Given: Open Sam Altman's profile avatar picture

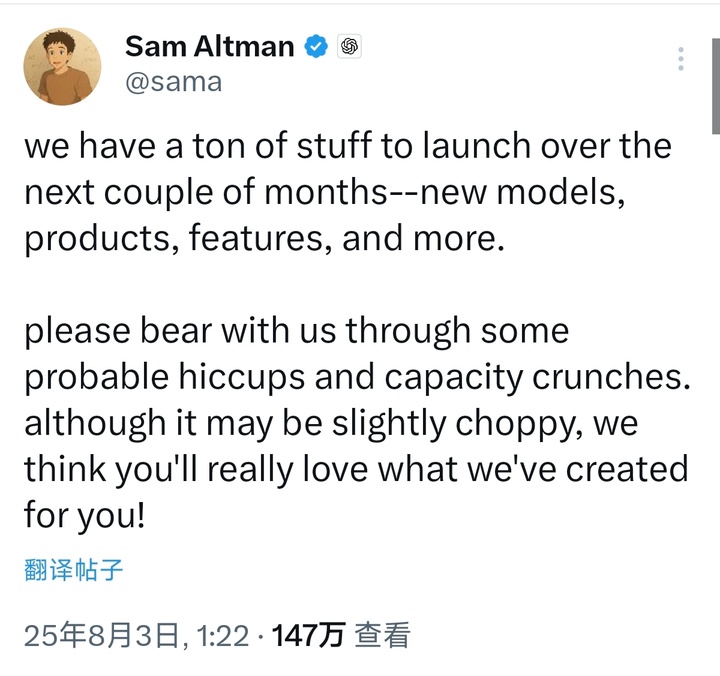Looking at the screenshot, I should (62, 66).
